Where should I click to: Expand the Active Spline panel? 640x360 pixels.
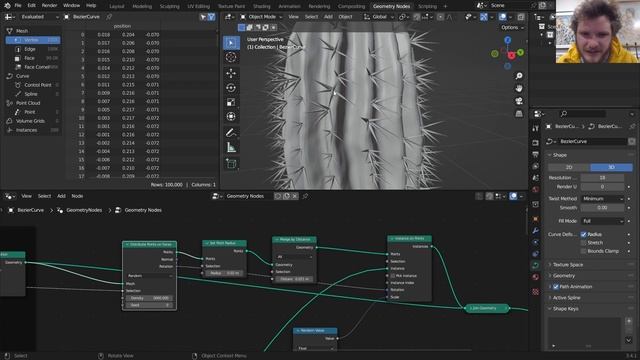tap(566, 298)
